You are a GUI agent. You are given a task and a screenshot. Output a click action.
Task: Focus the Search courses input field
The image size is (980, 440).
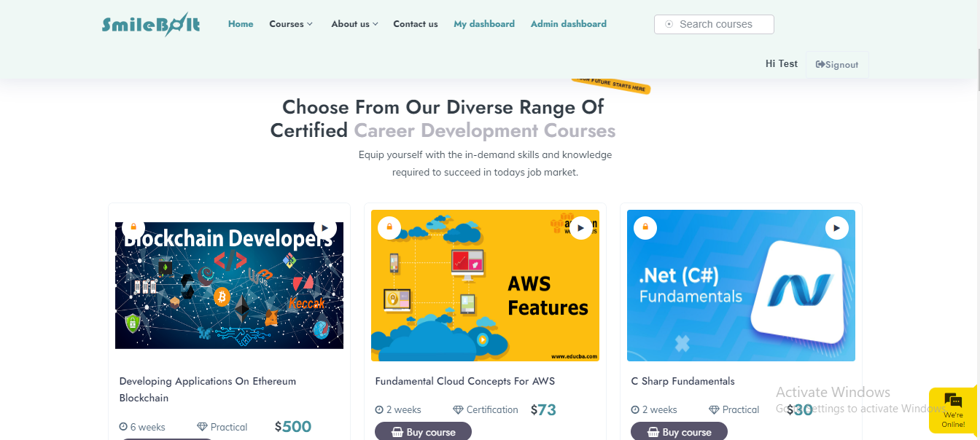coord(722,24)
